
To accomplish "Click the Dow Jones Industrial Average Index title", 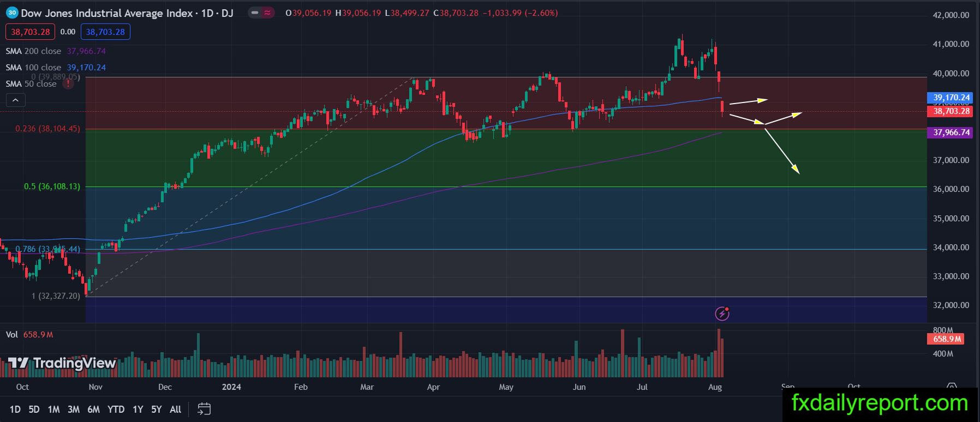I will tap(107, 13).
